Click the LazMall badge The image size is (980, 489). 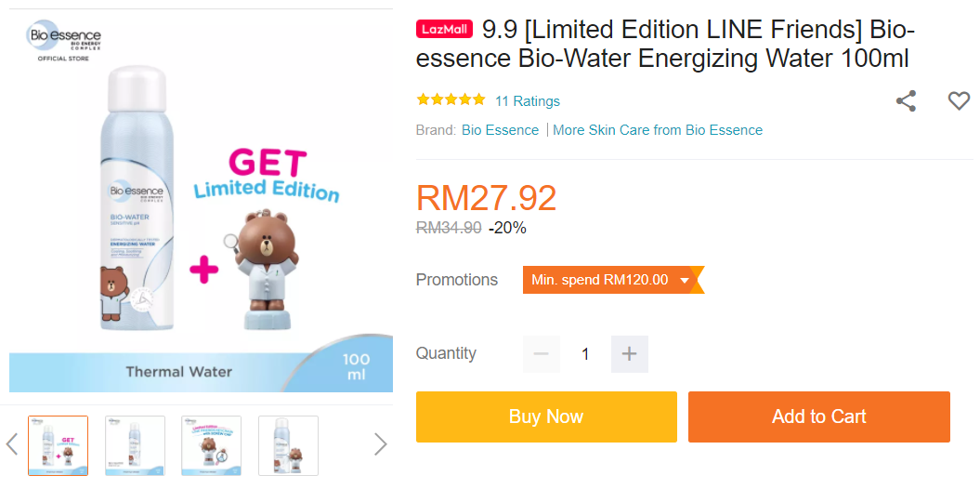click(x=445, y=30)
